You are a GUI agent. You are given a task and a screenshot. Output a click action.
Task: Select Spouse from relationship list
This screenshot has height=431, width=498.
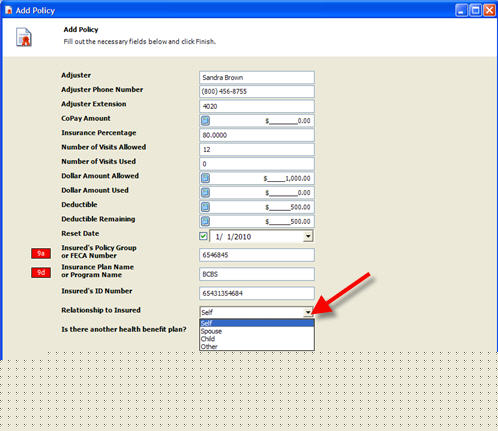(x=257, y=331)
